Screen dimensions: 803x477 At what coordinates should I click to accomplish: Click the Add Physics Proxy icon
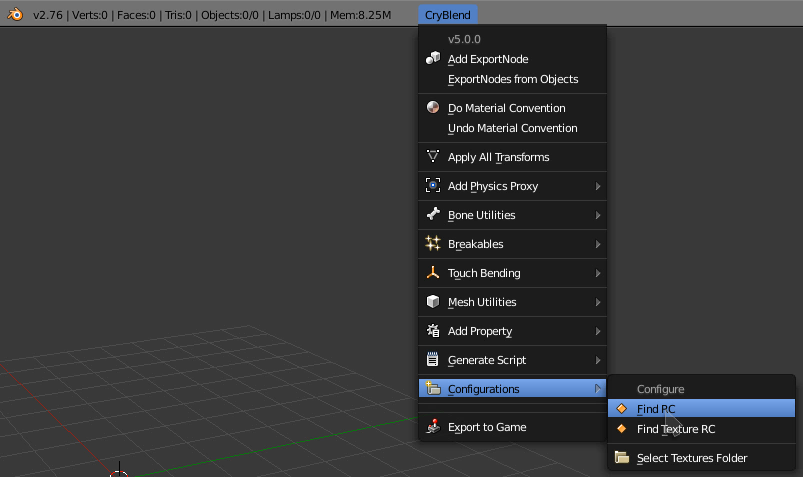click(x=433, y=185)
